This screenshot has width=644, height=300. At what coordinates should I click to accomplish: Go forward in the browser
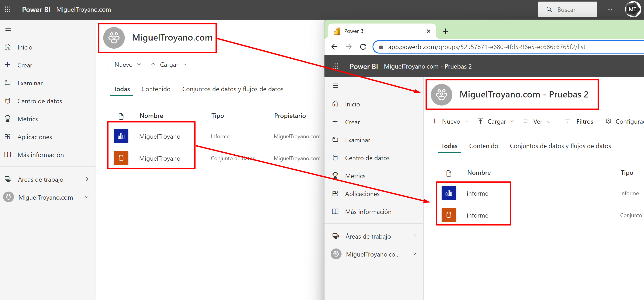pos(348,47)
